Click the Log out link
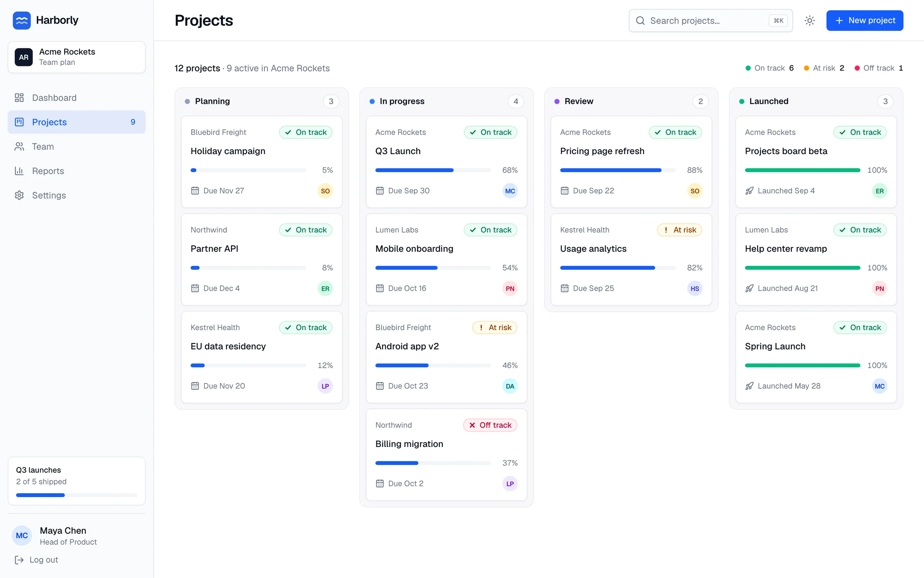 coord(36,560)
